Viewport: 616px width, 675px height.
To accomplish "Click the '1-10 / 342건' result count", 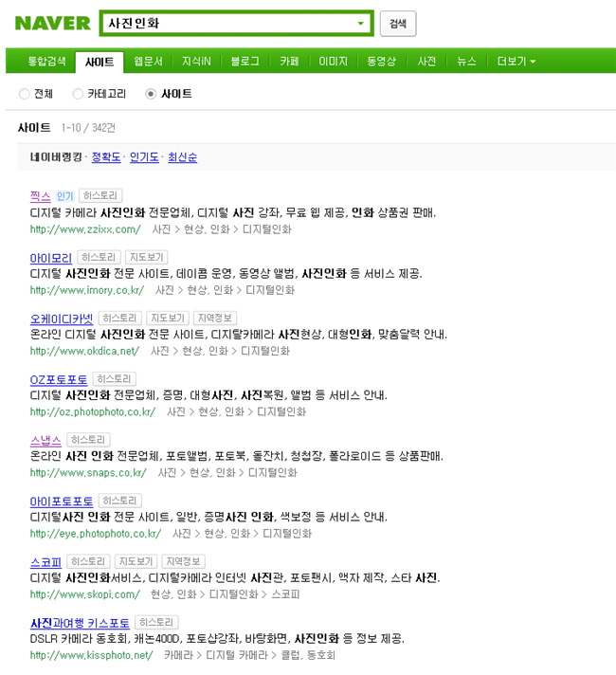I will click(x=88, y=128).
